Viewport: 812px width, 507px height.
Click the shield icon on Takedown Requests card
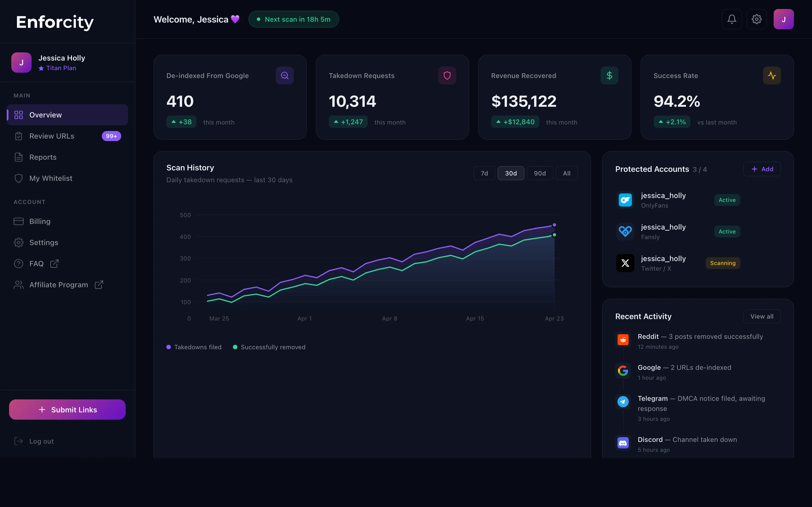point(447,75)
